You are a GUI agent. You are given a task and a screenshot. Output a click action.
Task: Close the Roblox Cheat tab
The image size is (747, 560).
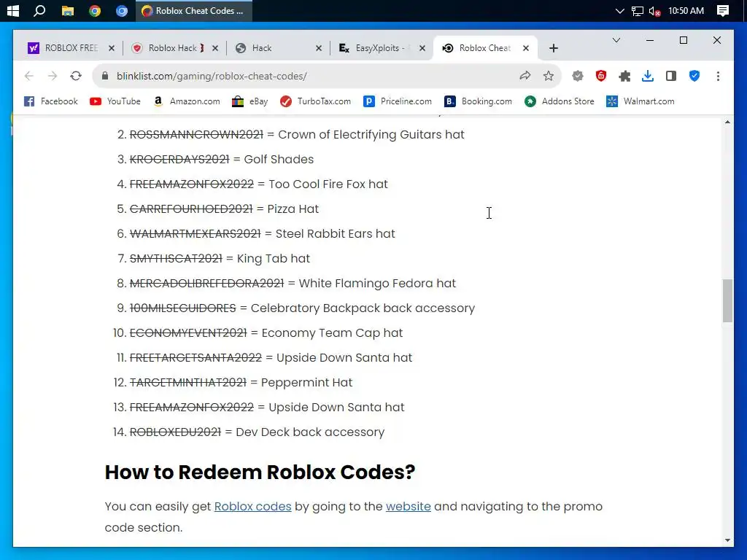coord(526,48)
